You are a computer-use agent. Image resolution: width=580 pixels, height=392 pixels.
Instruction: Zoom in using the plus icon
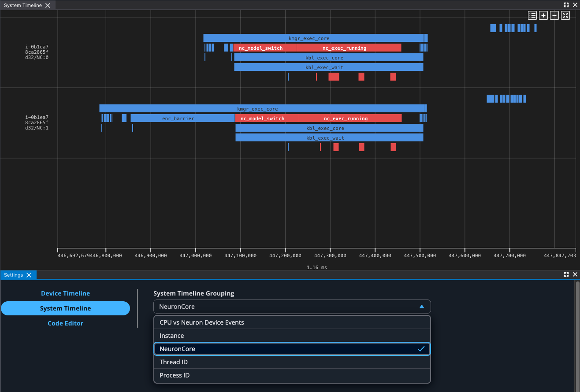tap(543, 15)
